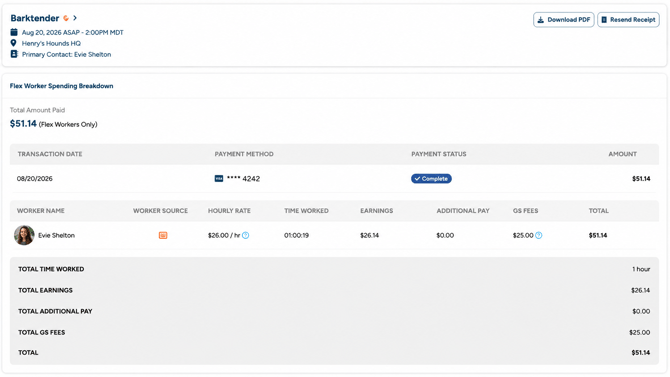
Task: Click the Evie Shelton worker name
Action: (x=56, y=236)
